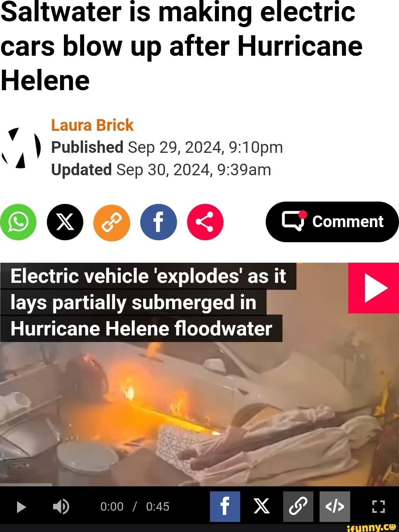Get embed code for video
This screenshot has height=532, width=399.
click(x=335, y=506)
